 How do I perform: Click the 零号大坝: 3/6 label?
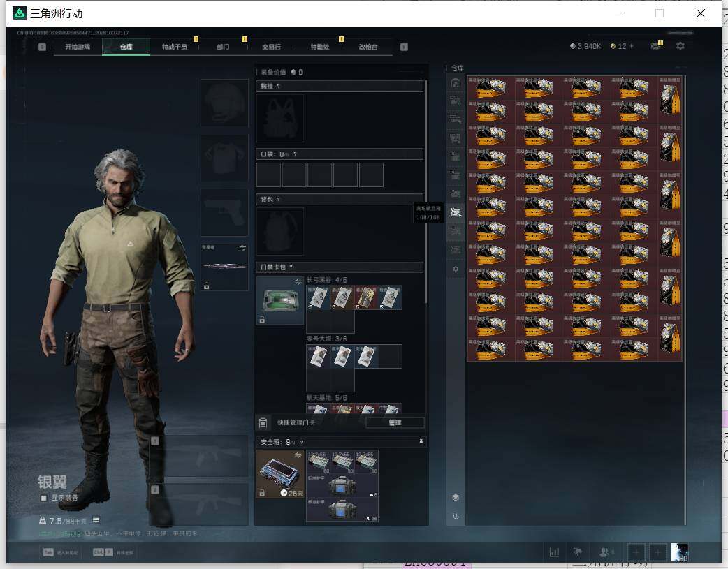coord(326,339)
